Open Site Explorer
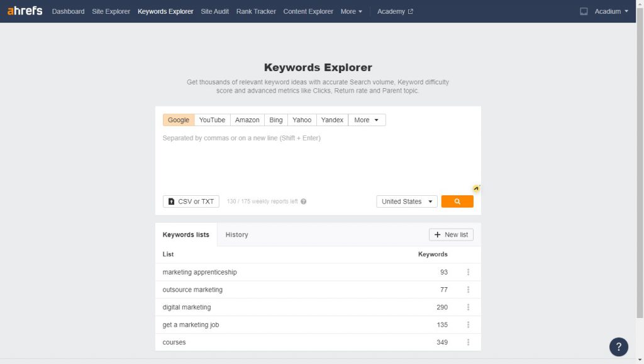The image size is (644, 364). pyautogui.click(x=111, y=11)
